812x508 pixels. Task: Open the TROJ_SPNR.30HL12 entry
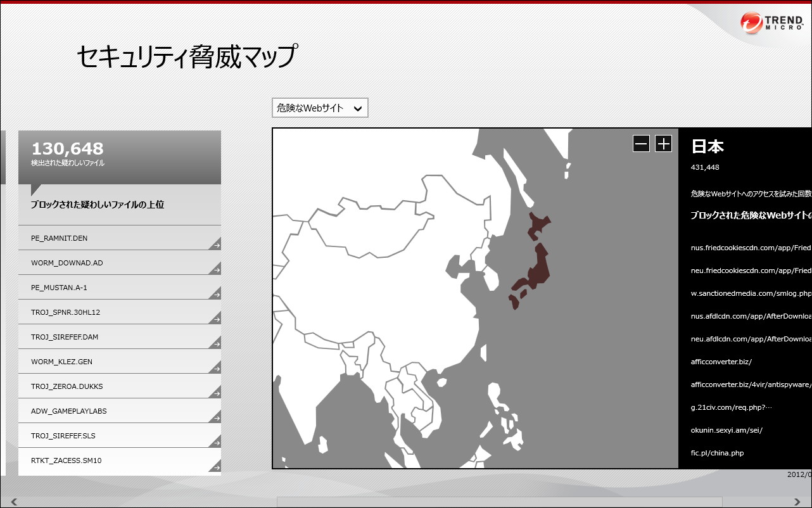[120, 312]
